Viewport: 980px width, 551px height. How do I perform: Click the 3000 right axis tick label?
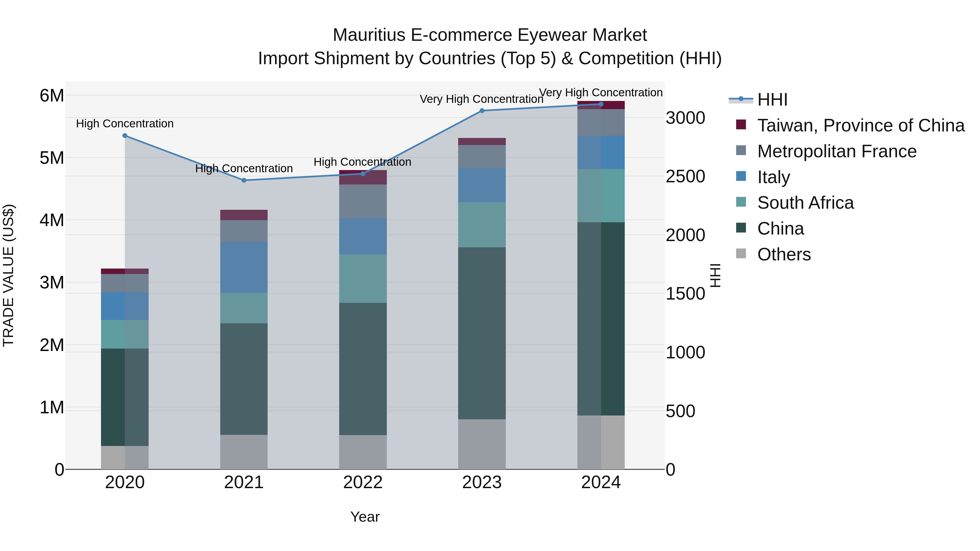pos(685,118)
